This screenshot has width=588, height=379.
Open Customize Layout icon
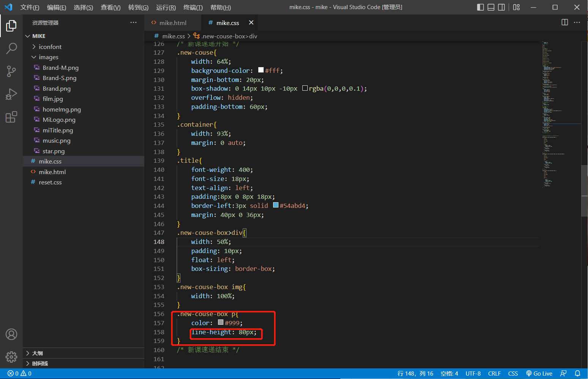[516, 7]
